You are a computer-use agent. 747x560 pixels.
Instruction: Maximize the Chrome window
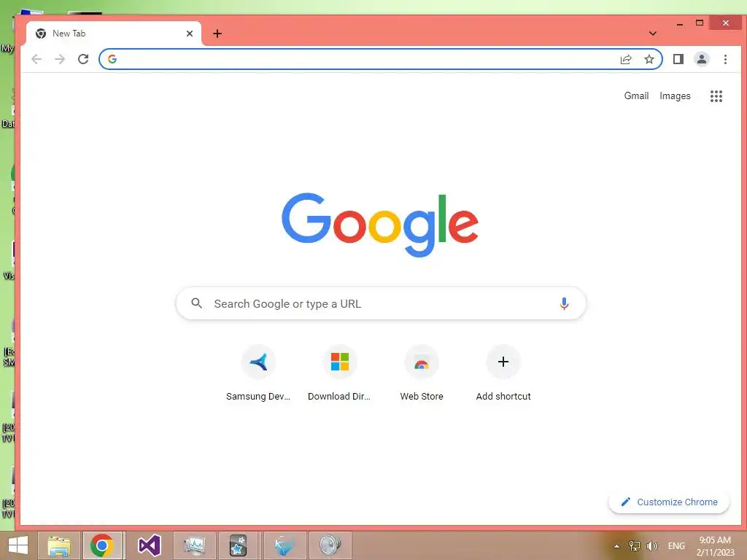(x=700, y=23)
